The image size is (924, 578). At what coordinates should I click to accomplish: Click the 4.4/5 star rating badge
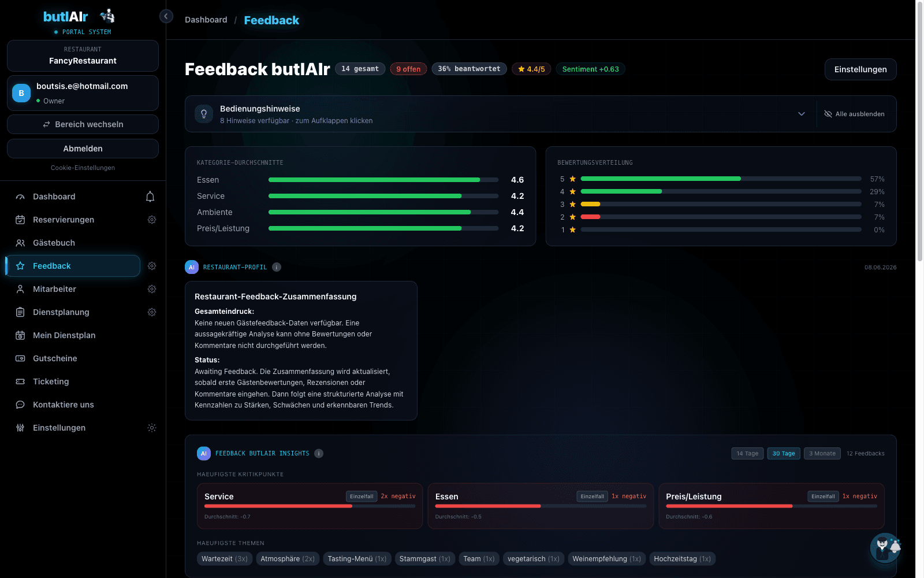pos(531,69)
